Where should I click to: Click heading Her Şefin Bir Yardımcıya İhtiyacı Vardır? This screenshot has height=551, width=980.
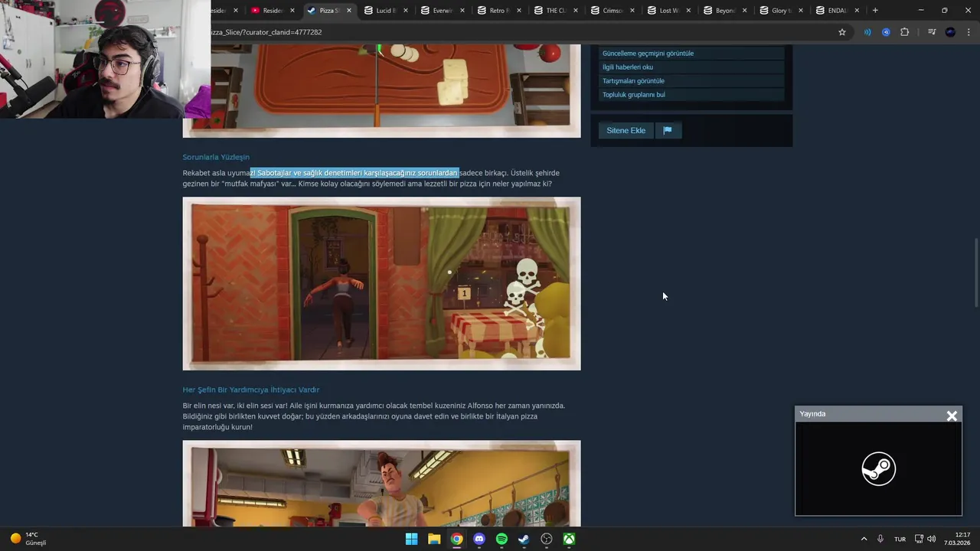pyautogui.click(x=251, y=390)
